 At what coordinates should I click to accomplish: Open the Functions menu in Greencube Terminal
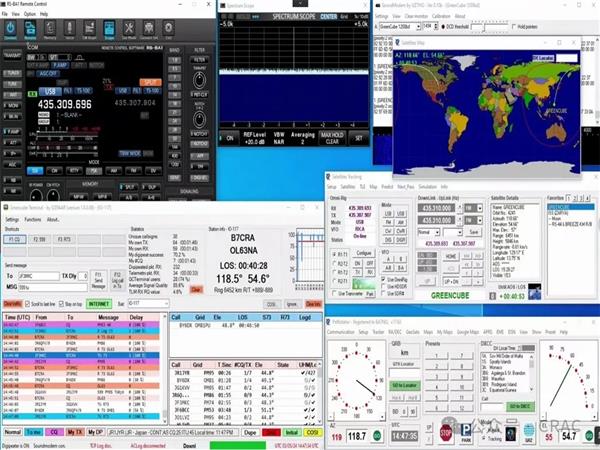point(33,219)
